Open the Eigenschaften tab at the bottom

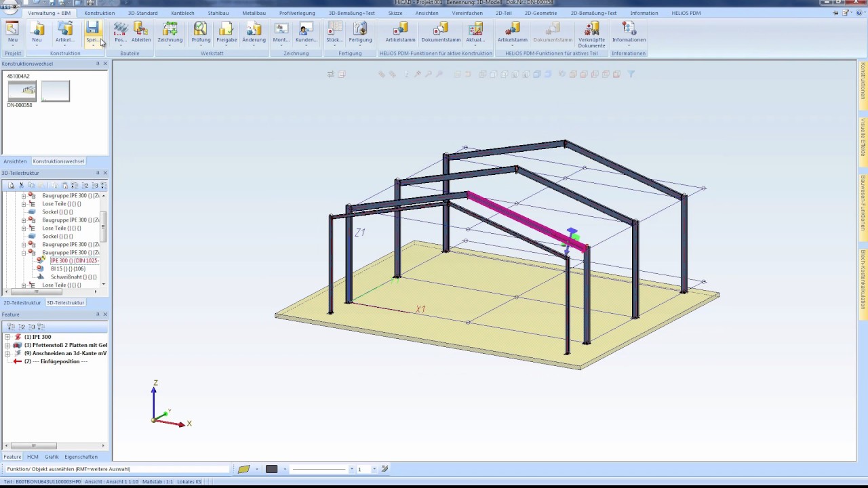[x=81, y=457]
